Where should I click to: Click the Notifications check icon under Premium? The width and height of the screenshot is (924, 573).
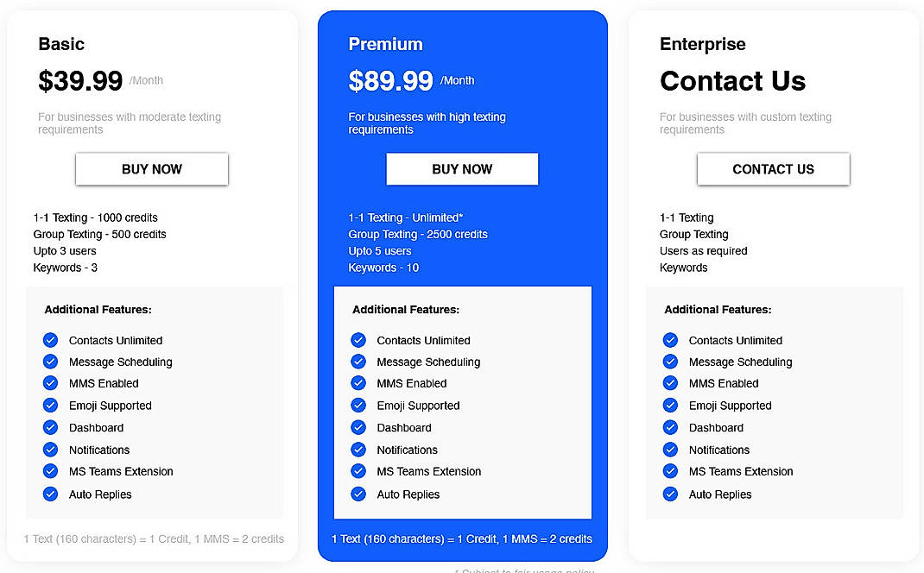click(358, 450)
